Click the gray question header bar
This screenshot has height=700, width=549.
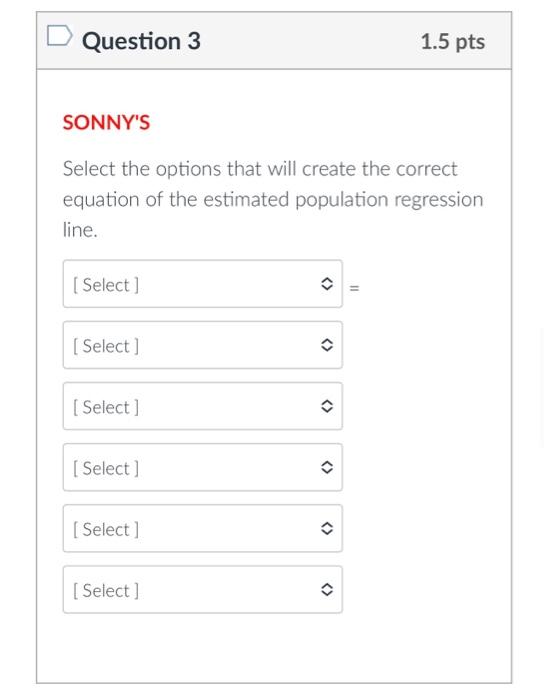pyautogui.click(x=274, y=41)
